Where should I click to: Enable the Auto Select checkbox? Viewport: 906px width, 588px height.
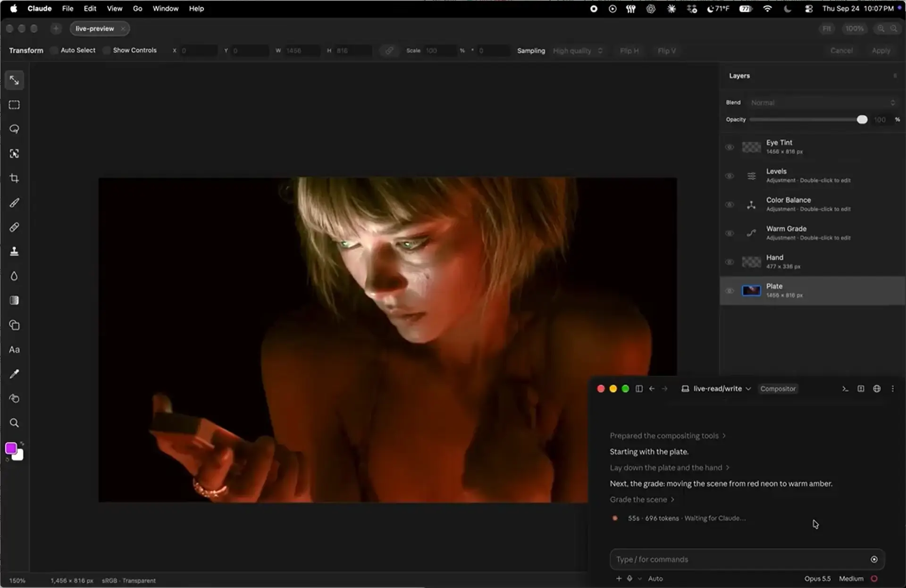click(x=54, y=50)
